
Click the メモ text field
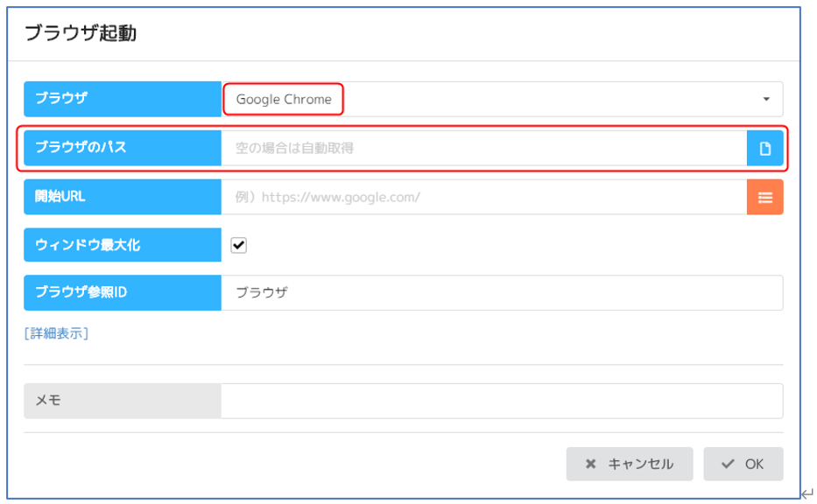502,401
